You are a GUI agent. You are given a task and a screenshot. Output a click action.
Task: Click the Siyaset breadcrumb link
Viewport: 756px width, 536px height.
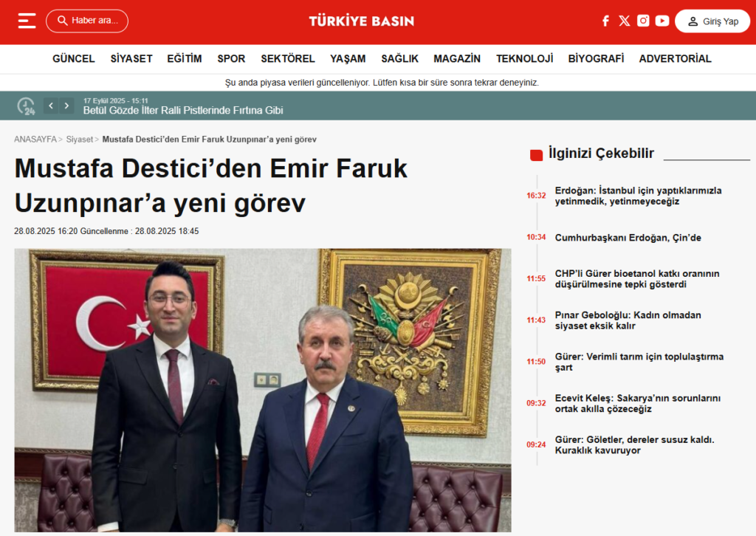(x=79, y=139)
